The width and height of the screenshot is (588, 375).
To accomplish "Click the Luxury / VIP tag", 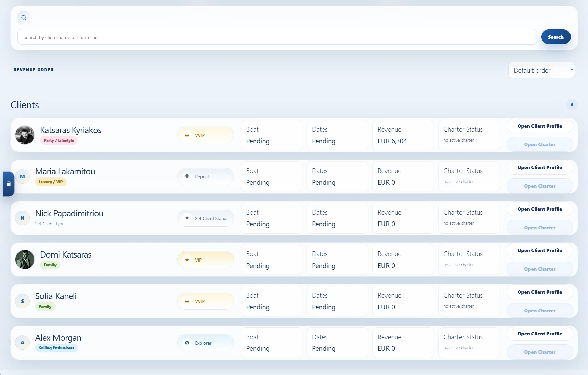I will 51,182.
